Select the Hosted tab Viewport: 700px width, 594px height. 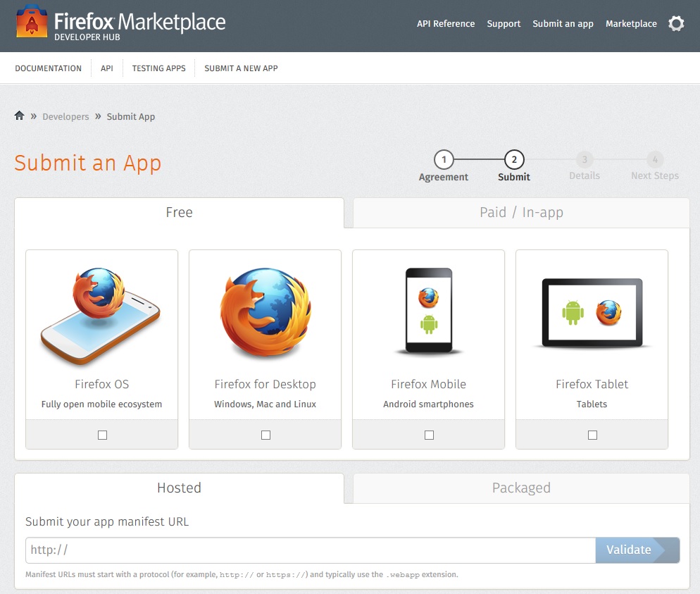[179, 488]
